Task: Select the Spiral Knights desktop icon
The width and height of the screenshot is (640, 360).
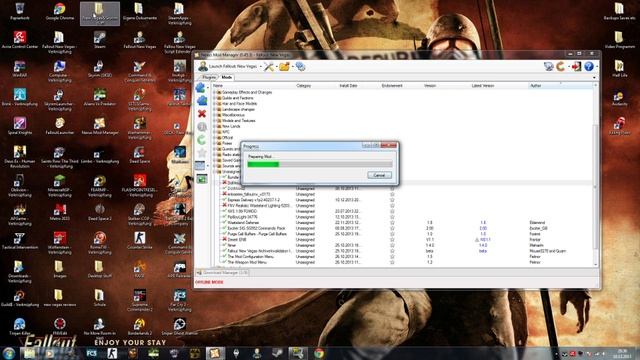Action: point(20,126)
